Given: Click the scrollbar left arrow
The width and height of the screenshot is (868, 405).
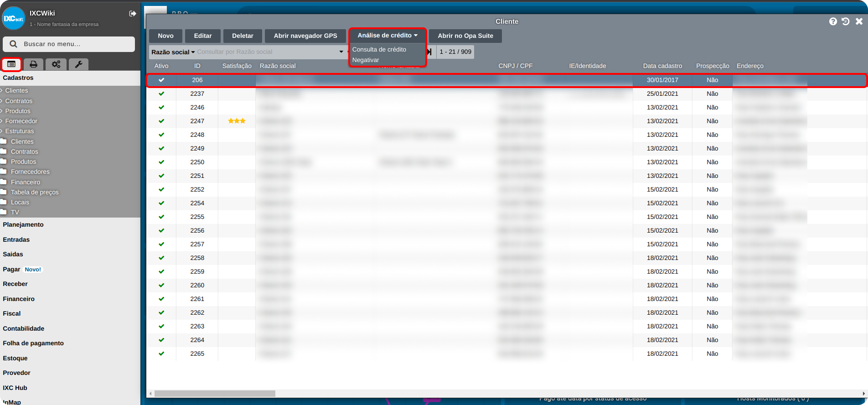Looking at the screenshot, I should click(150, 394).
